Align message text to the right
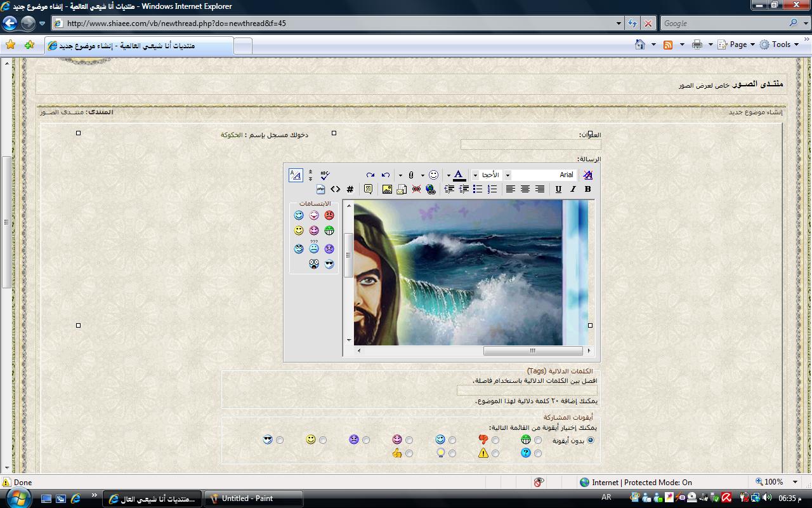 tap(540, 189)
